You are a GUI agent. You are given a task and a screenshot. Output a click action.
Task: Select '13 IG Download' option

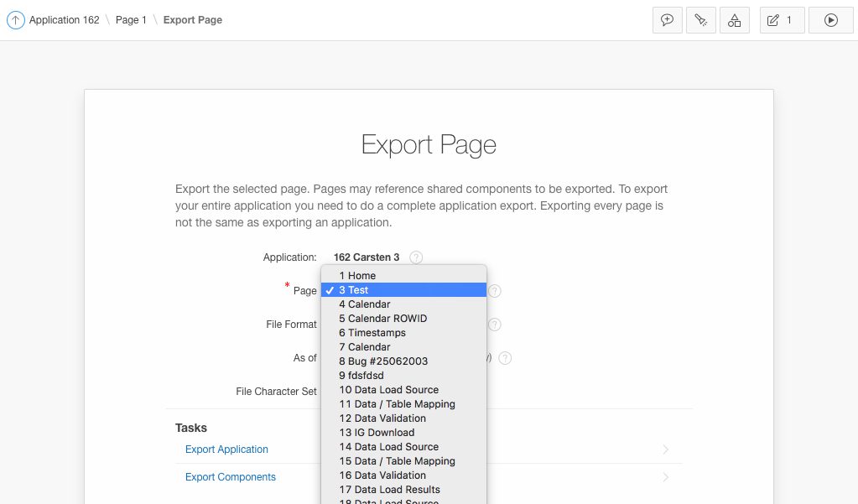pyautogui.click(x=403, y=433)
